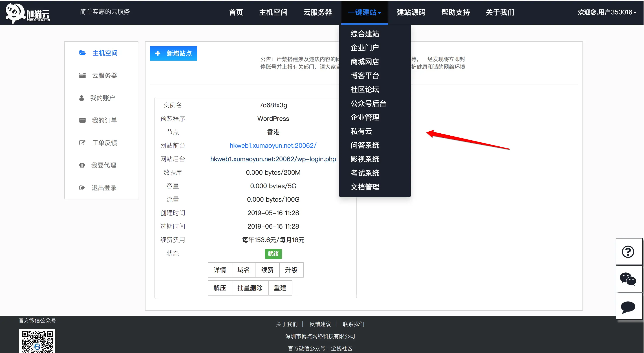Open the WeChat contact widget
This screenshot has height=353, width=644.
tap(628, 279)
